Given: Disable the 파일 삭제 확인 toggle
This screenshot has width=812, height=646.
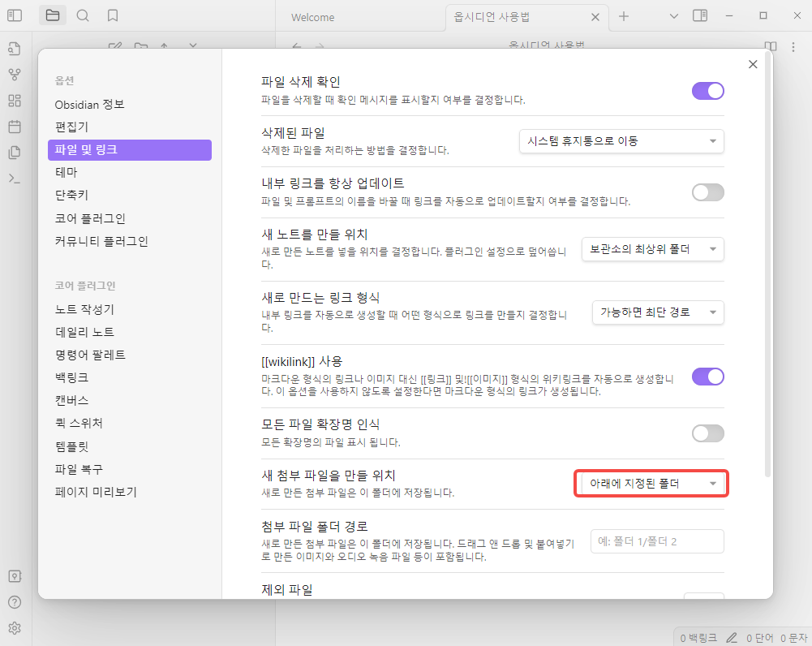Looking at the screenshot, I should (x=707, y=91).
